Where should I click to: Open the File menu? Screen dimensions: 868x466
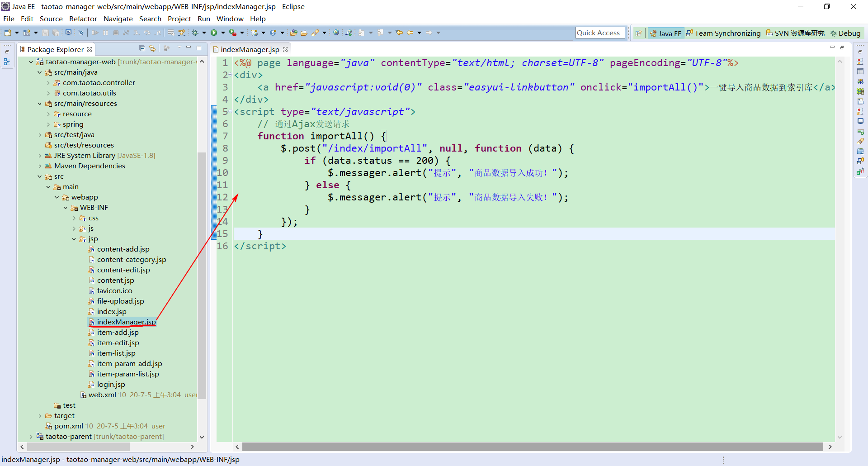[x=9, y=19]
